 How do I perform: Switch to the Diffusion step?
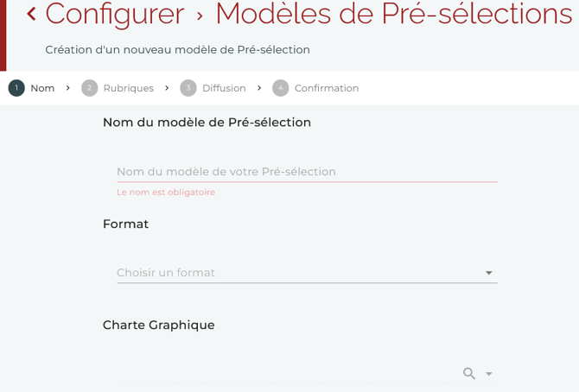tap(224, 88)
